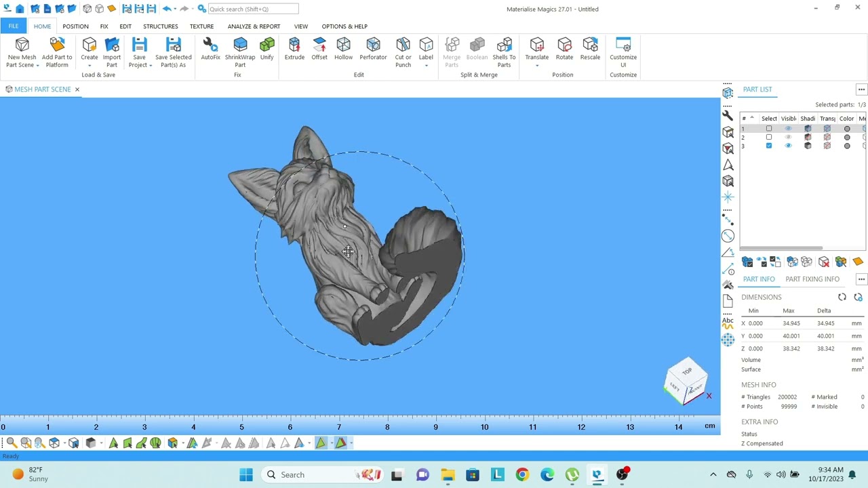868x488 pixels.
Task: Open Part List panel options menu
Action: [861, 89]
